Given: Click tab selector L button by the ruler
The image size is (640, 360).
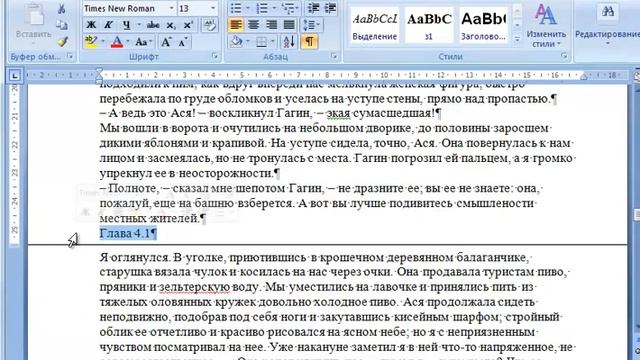Looking at the screenshot, I should coord(15,75).
